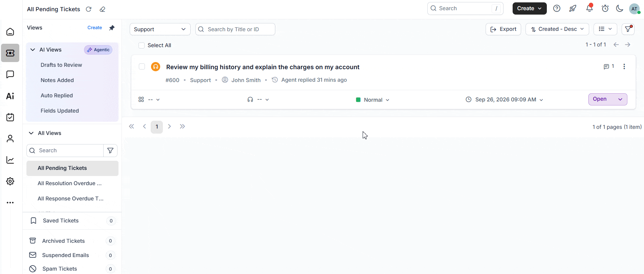Click the eraser clear icon beside title
644x274 pixels.
[103, 9]
